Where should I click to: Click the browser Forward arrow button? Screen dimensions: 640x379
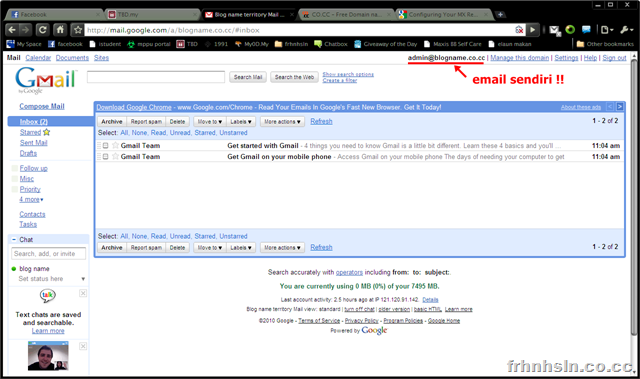point(25,30)
